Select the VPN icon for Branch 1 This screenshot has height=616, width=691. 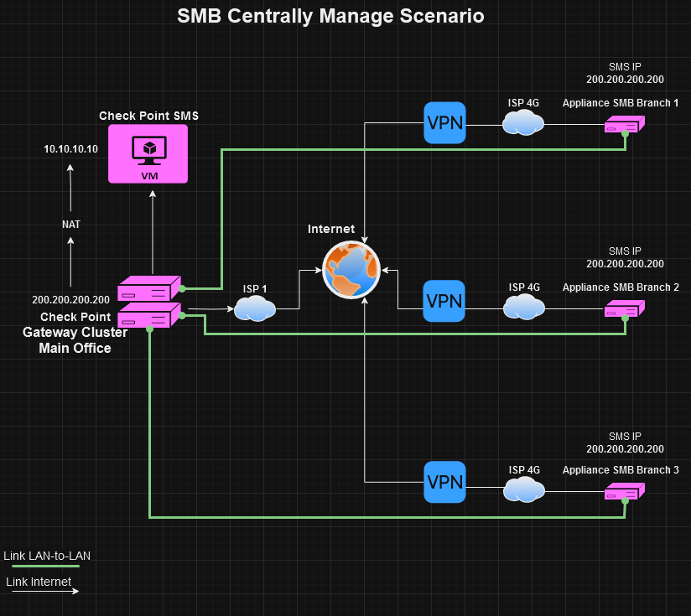[444, 123]
